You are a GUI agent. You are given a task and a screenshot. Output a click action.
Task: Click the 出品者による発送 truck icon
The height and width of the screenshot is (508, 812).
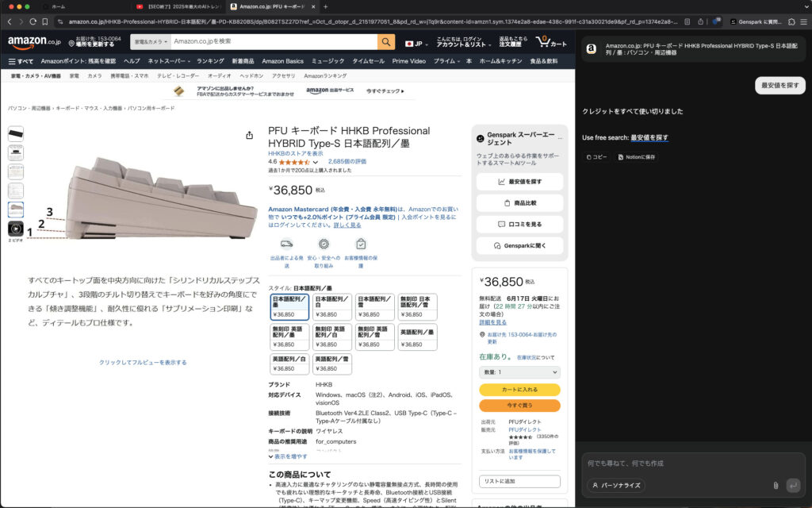[x=287, y=244]
